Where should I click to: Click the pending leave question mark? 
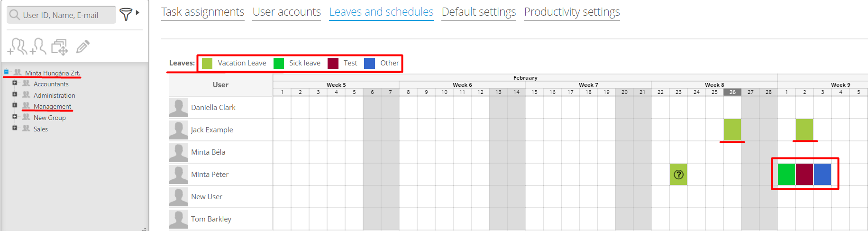point(678,175)
